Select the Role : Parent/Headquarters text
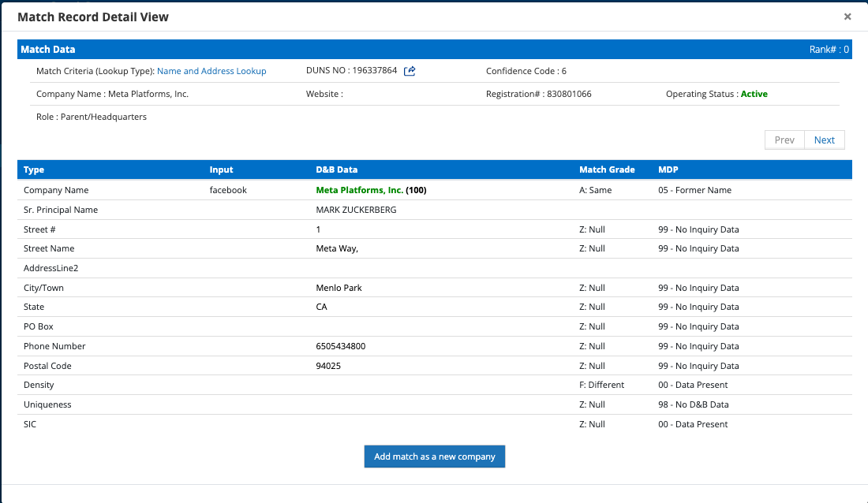The image size is (868, 503). click(92, 117)
